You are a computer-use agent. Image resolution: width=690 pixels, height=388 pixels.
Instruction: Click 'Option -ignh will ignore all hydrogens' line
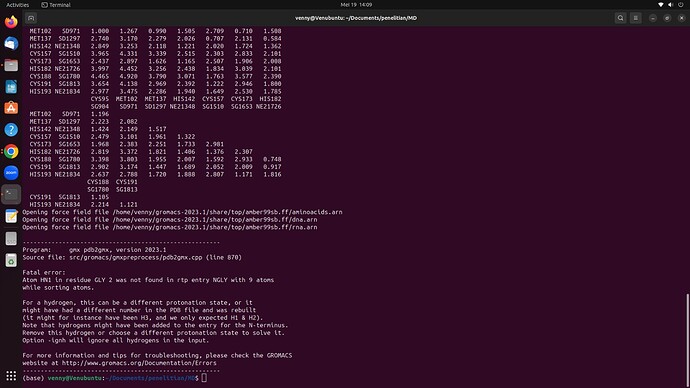tap(116, 340)
